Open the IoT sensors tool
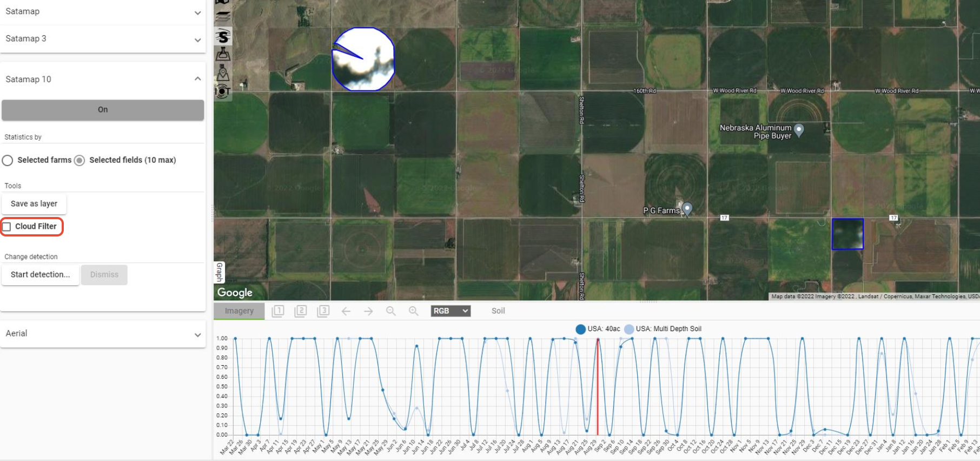The width and height of the screenshot is (980, 461). point(223,91)
